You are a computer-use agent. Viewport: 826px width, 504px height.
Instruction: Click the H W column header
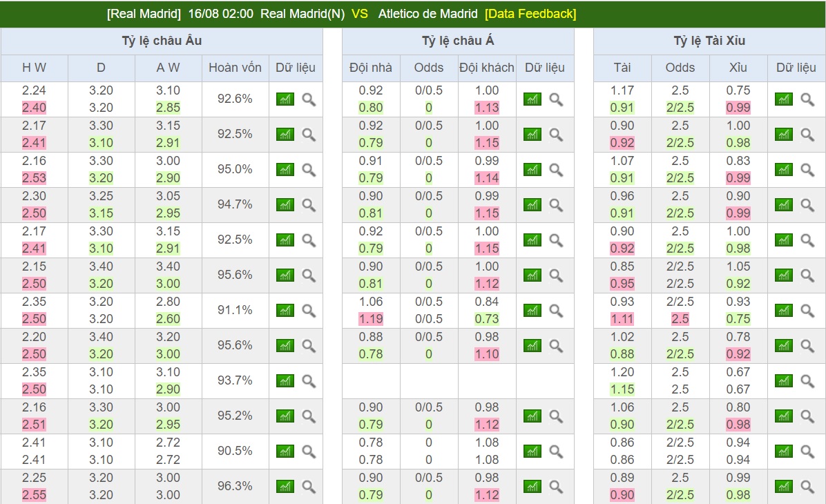click(x=35, y=68)
